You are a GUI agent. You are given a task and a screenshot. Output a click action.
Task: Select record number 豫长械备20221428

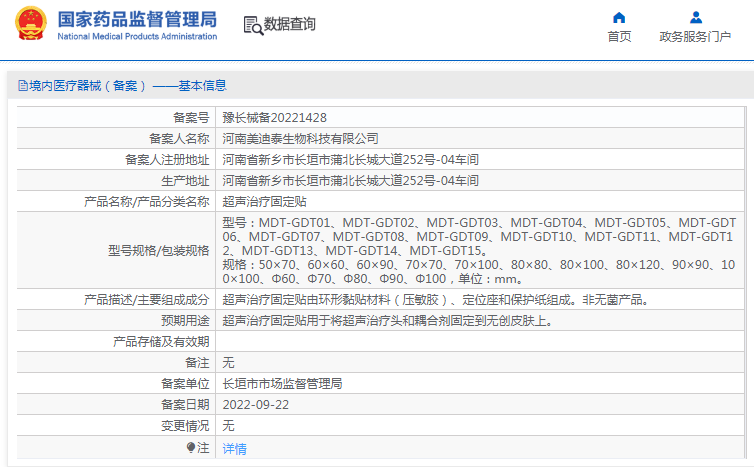tap(275, 118)
